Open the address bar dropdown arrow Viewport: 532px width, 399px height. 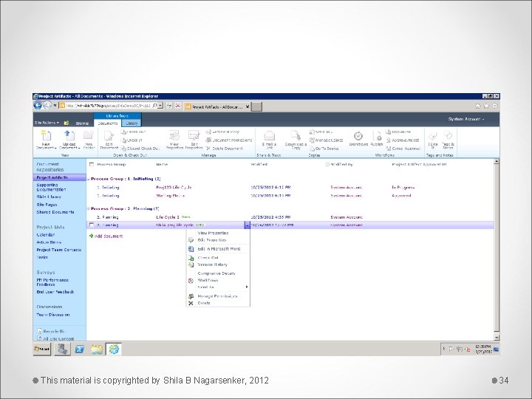coord(160,106)
